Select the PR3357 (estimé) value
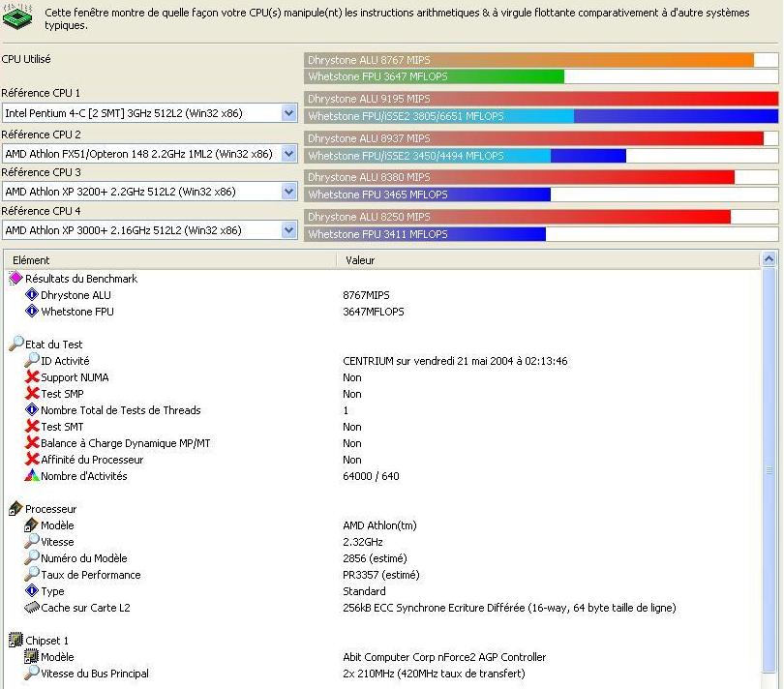Screen dimensions: 784x689 click(381, 575)
